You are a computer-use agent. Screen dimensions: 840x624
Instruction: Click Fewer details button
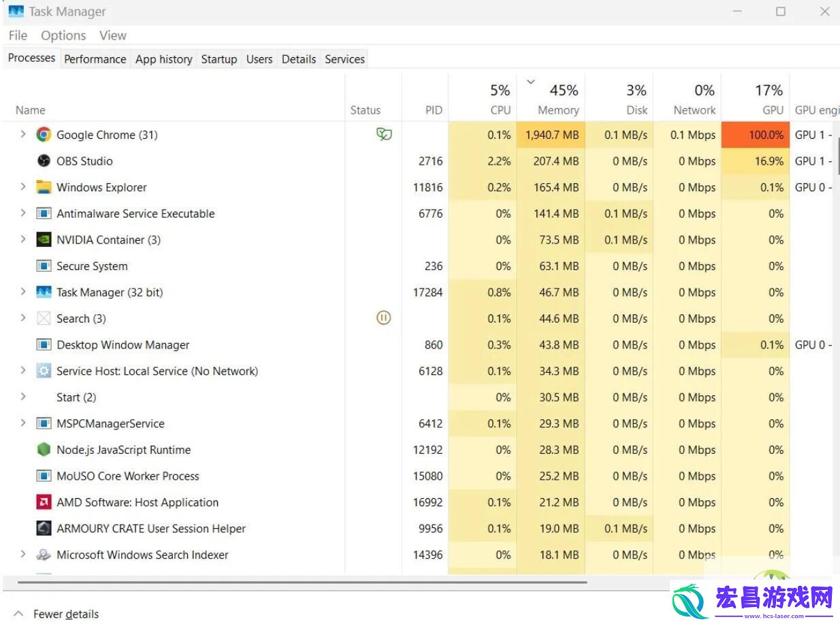pyautogui.click(x=56, y=614)
